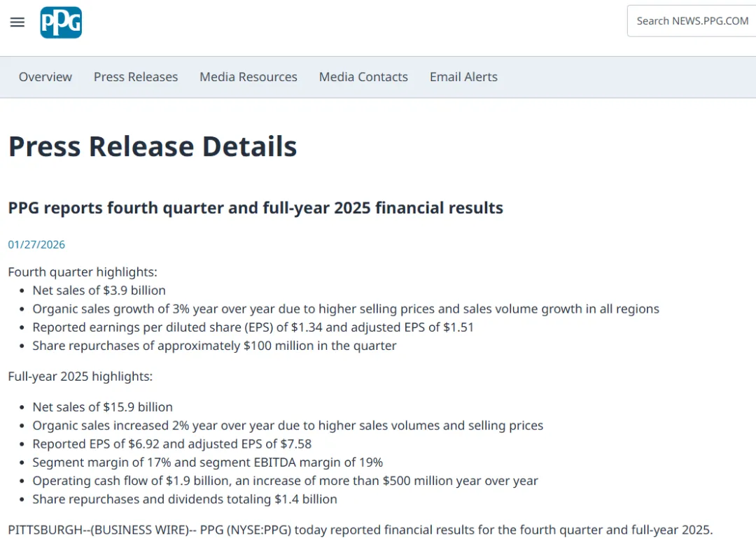Click the Press Release Details heading
This screenshot has width=756, height=543.
[x=153, y=147]
